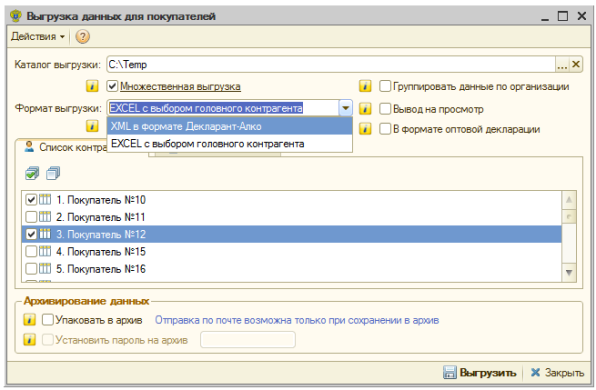Click the table icon beside Покупатель №10

tap(45, 199)
